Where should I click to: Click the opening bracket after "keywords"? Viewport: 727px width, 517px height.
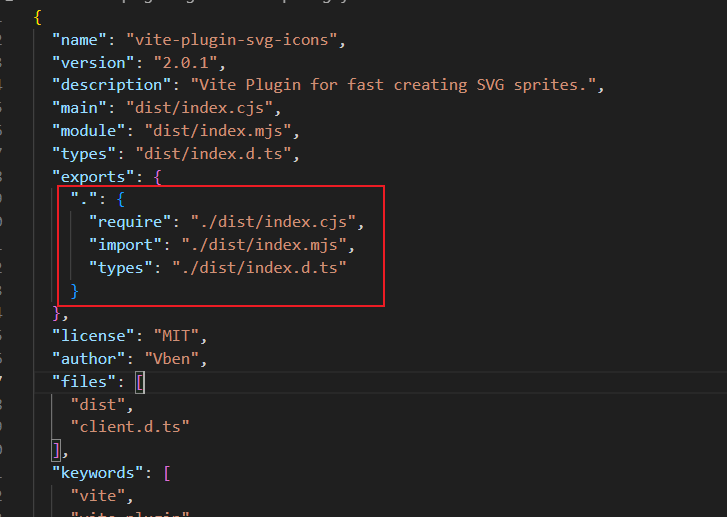pos(167,473)
